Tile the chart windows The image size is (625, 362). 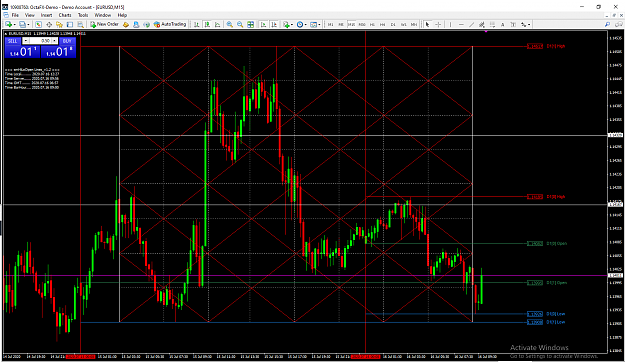pos(251,25)
